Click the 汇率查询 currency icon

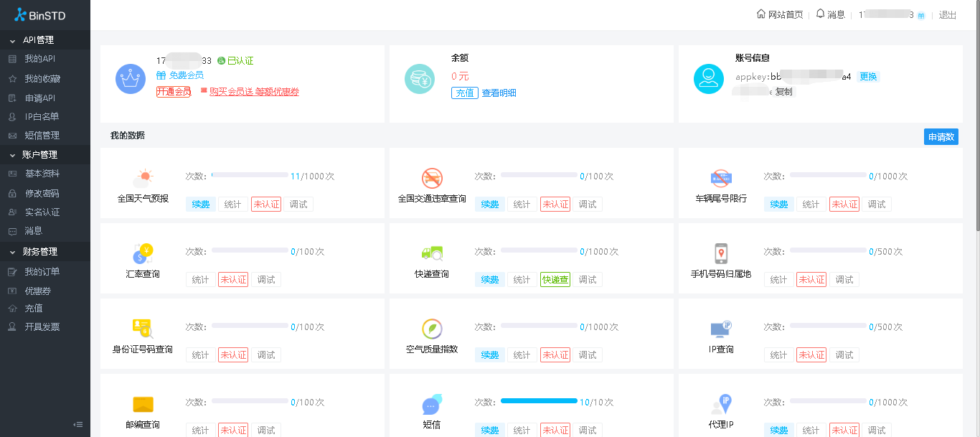click(x=143, y=253)
